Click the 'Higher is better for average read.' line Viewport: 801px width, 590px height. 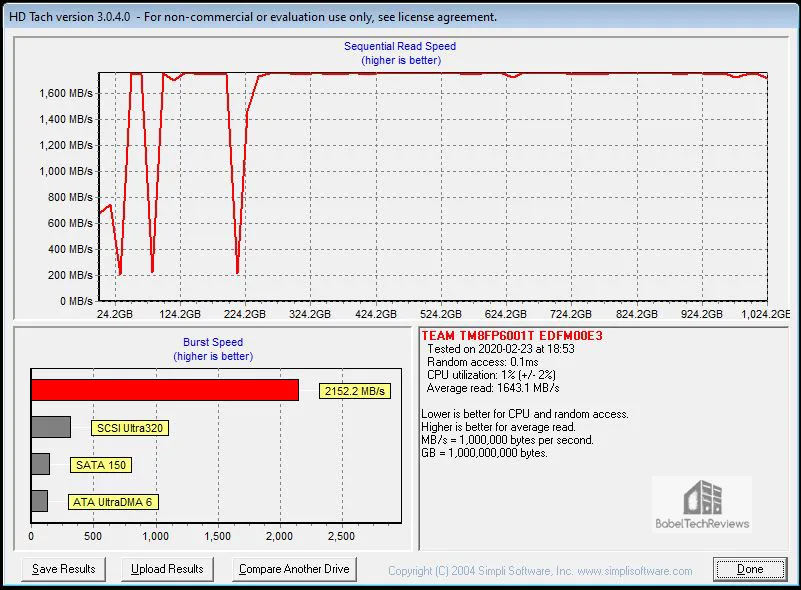pyautogui.click(x=498, y=427)
